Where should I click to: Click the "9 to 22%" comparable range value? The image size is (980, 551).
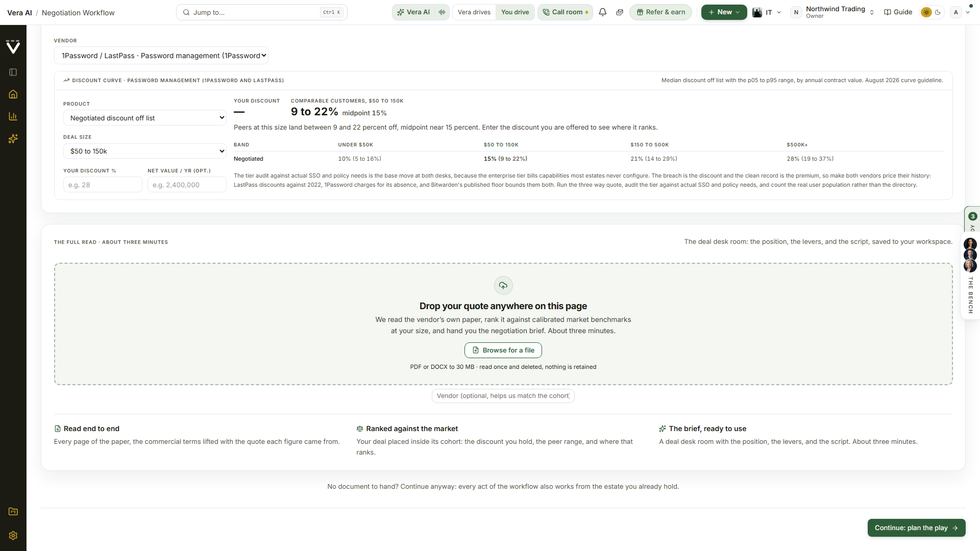[x=314, y=112]
